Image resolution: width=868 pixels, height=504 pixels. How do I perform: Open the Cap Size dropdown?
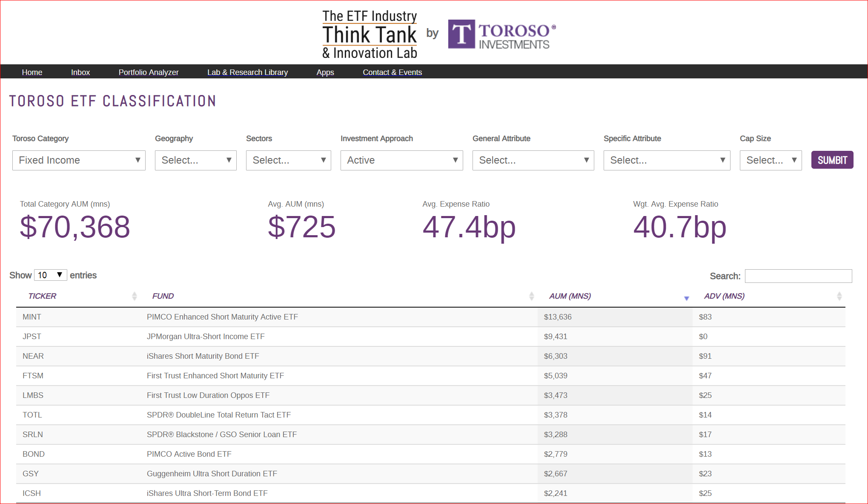(x=771, y=160)
